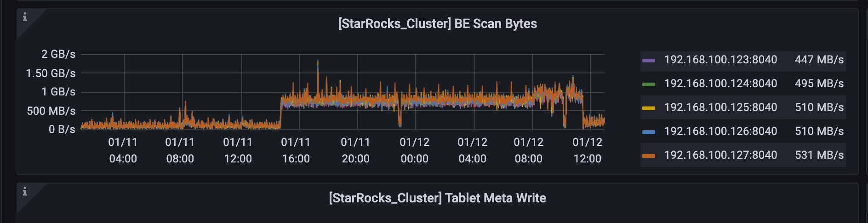
Task: Click the 01/12 00:00 x-axis time label
Action: [414, 151]
